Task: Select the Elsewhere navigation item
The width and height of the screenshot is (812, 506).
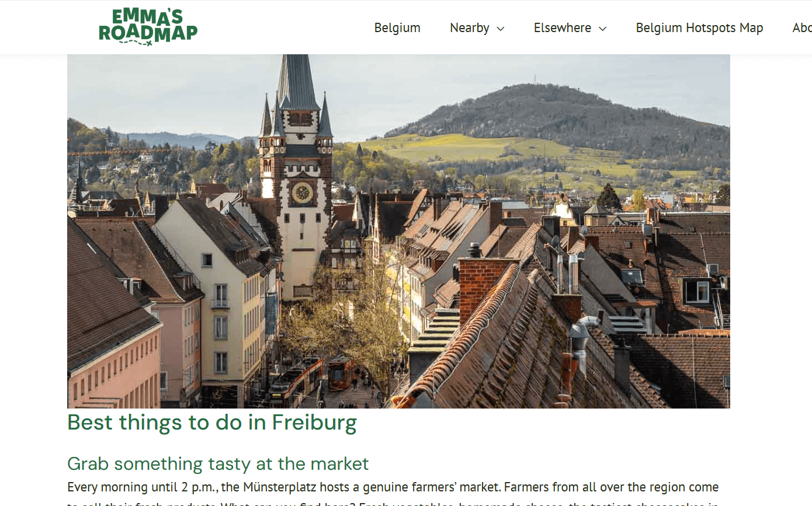Action: pyautogui.click(x=563, y=27)
